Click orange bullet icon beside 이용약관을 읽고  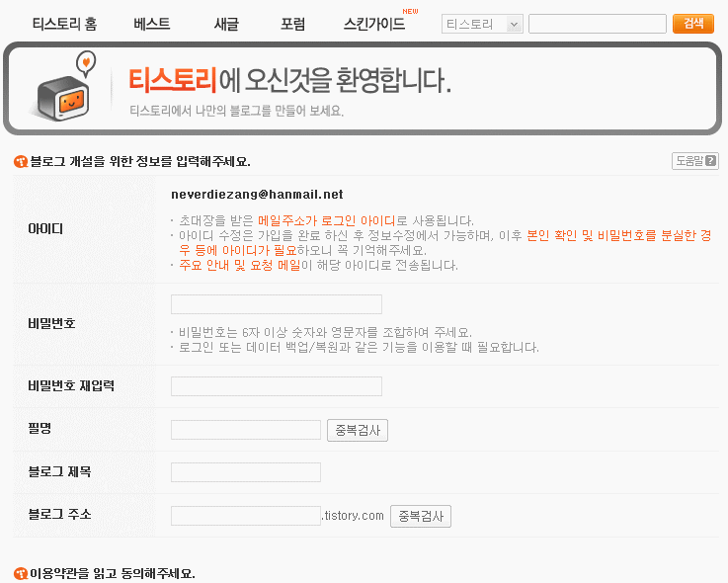pos(21,574)
